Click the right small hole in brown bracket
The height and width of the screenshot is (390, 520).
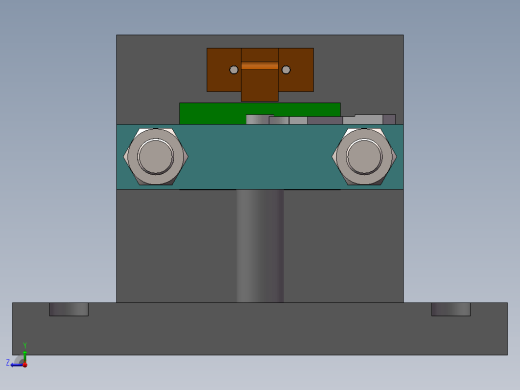[x=286, y=70]
